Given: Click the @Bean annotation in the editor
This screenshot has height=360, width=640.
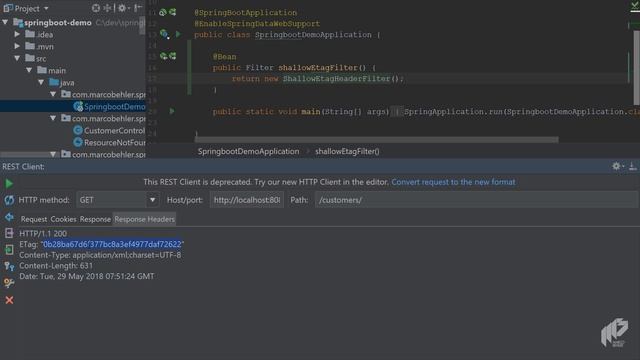Looking at the screenshot, I should (x=224, y=56).
